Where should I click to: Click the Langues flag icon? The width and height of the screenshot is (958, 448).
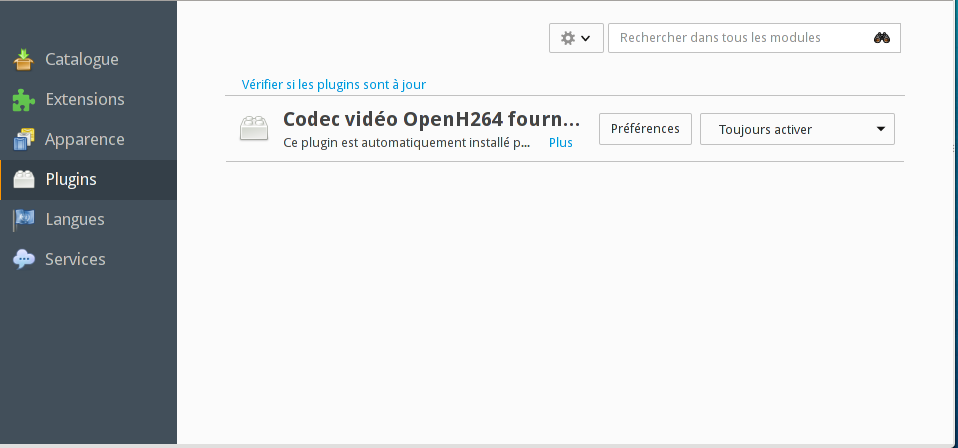(23, 219)
